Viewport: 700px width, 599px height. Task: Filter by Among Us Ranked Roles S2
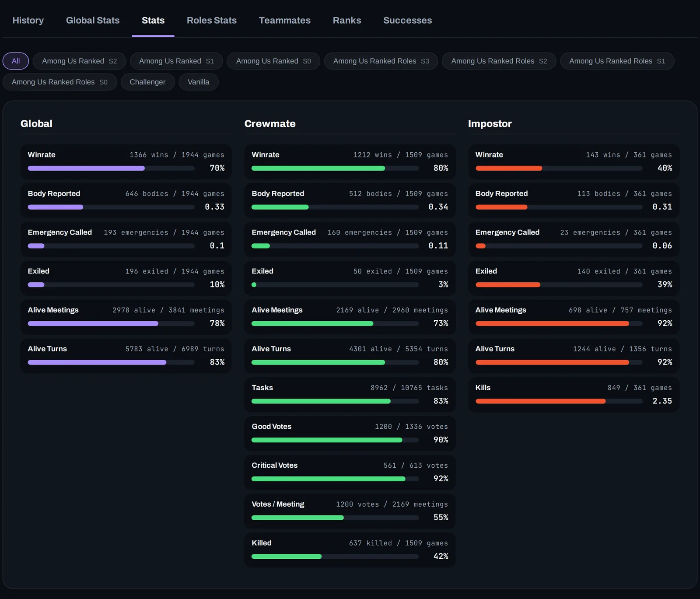(499, 61)
